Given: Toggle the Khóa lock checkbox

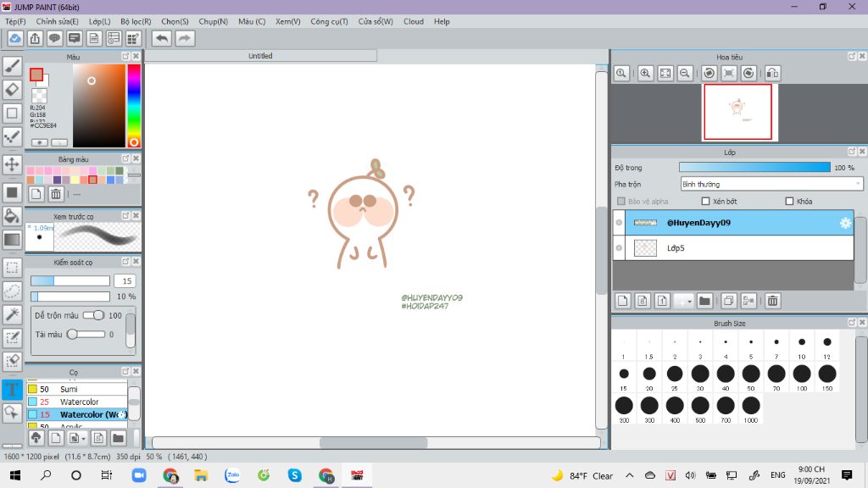Looking at the screenshot, I should [x=789, y=202].
